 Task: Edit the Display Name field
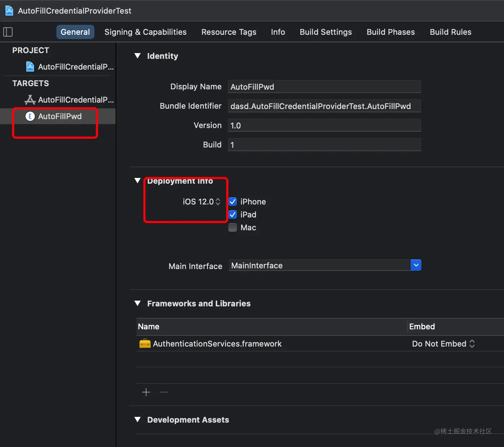click(324, 86)
